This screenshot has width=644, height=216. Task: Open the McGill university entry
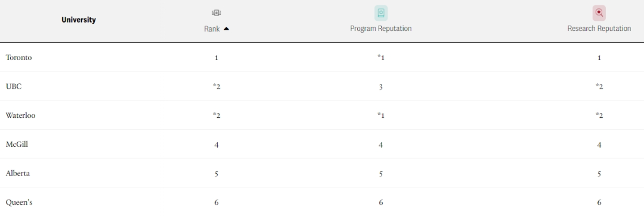17,144
